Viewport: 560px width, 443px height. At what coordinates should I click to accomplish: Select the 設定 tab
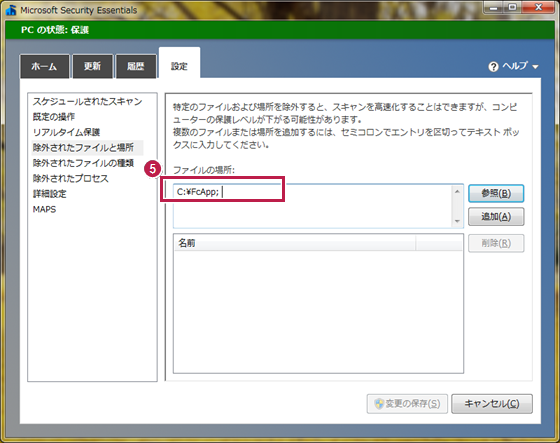(179, 64)
